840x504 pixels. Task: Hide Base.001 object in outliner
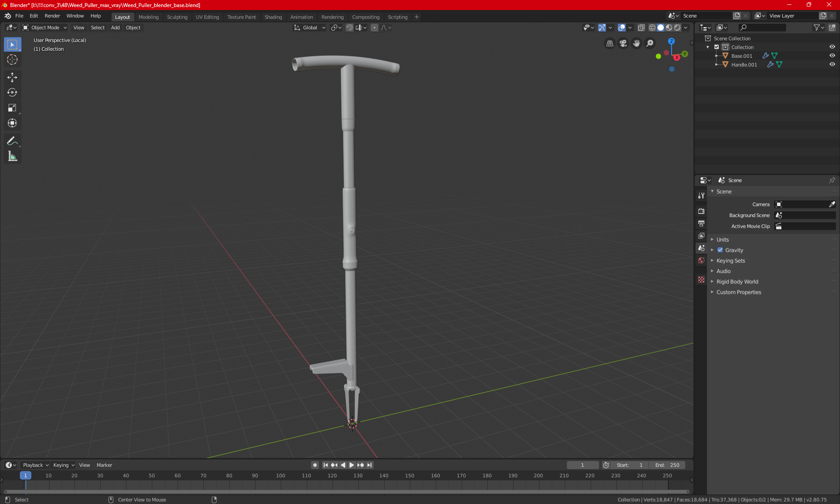pyautogui.click(x=832, y=56)
